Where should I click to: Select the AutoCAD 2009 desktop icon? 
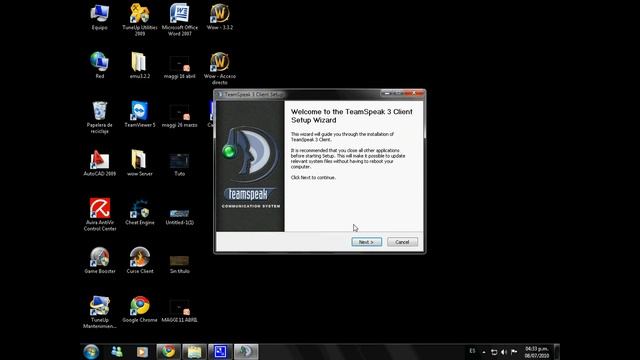coord(100,163)
